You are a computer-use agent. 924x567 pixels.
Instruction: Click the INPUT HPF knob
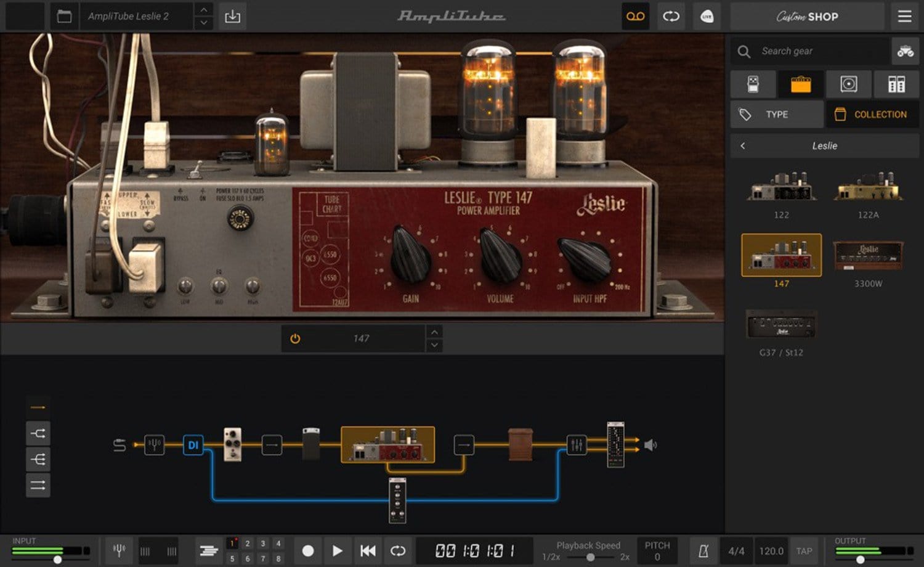point(585,259)
